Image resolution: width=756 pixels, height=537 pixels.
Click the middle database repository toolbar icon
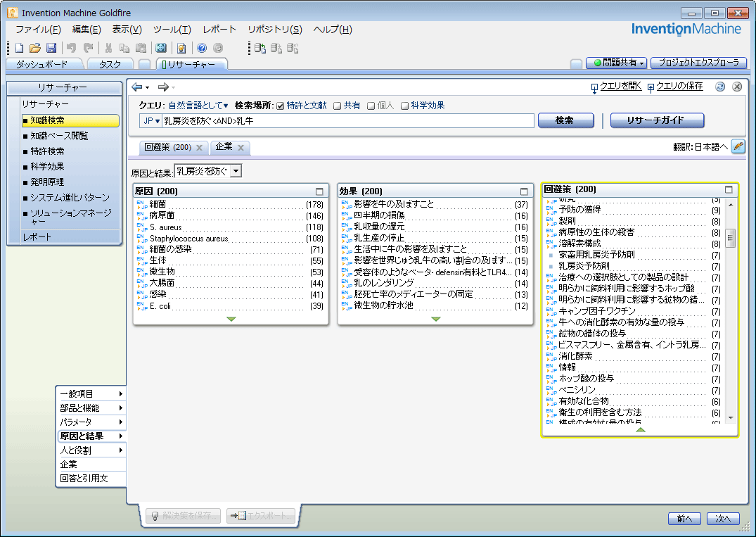click(276, 48)
